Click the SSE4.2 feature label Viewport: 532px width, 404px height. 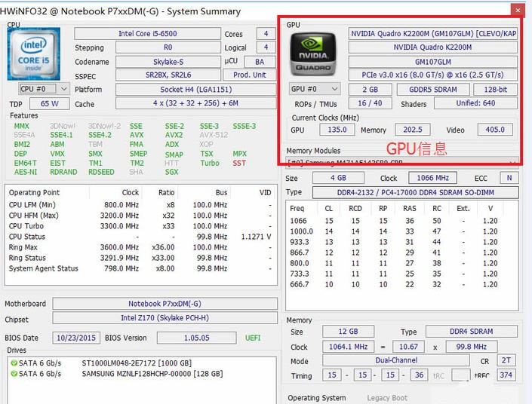click(100, 135)
